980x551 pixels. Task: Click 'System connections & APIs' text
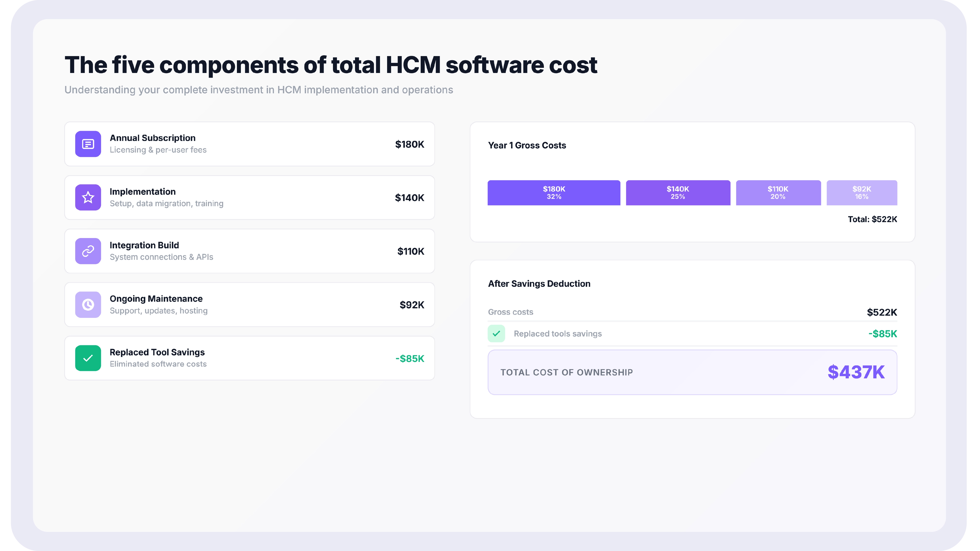pyautogui.click(x=161, y=257)
